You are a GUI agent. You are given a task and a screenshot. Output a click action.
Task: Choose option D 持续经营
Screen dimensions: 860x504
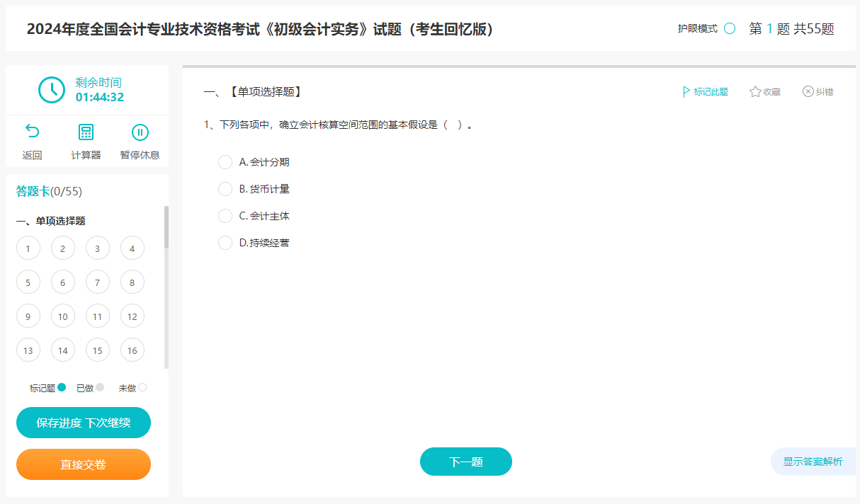pyautogui.click(x=225, y=243)
